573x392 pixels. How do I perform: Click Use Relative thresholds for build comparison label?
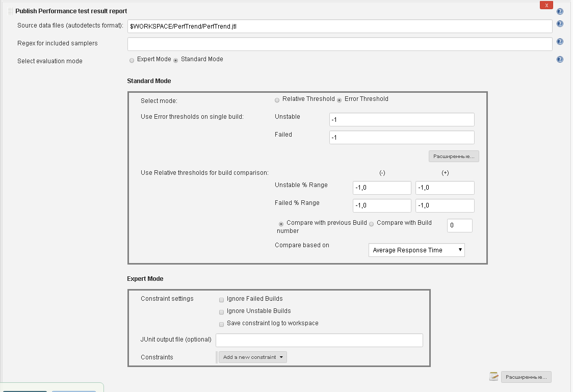point(204,173)
